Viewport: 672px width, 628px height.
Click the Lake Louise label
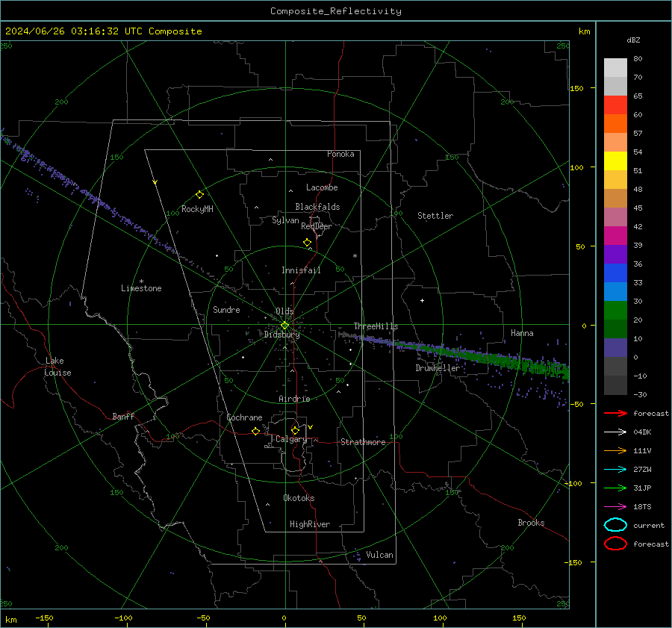pyautogui.click(x=57, y=367)
